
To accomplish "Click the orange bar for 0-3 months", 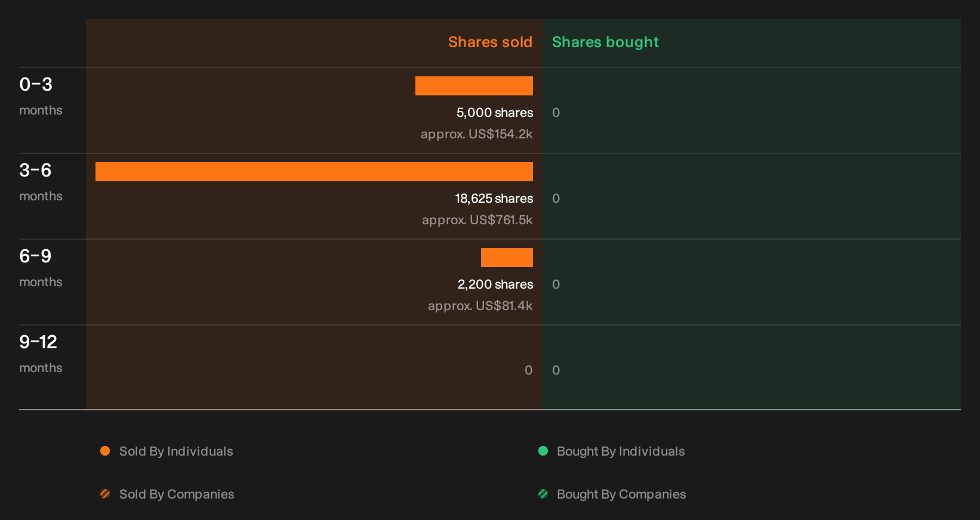I will pyautogui.click(x=474, y=86).
